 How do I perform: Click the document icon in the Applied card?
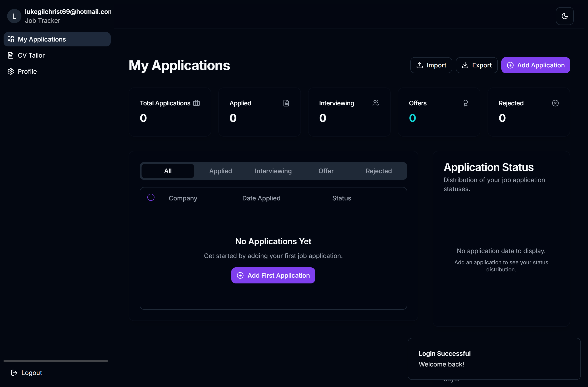(286, 103)
